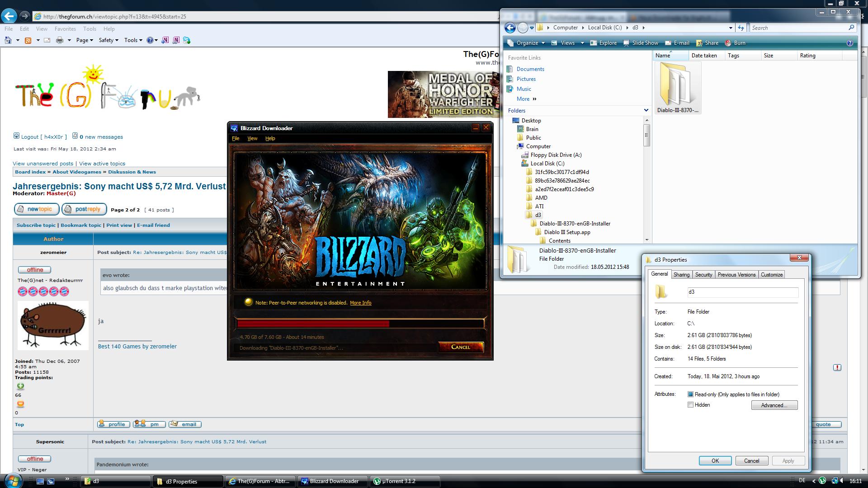
Task: Switch to Security tab in d3 Properties
Action: pos(703,275)
